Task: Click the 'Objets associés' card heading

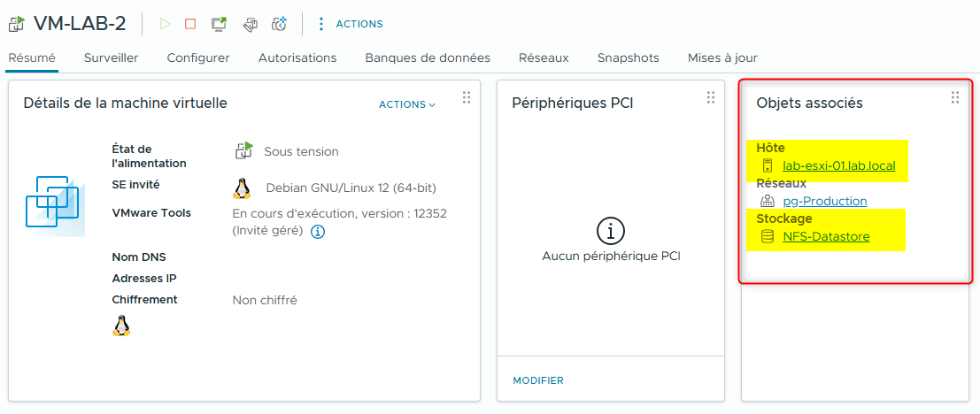Action: pyautogui.click(x=809, y=103)
